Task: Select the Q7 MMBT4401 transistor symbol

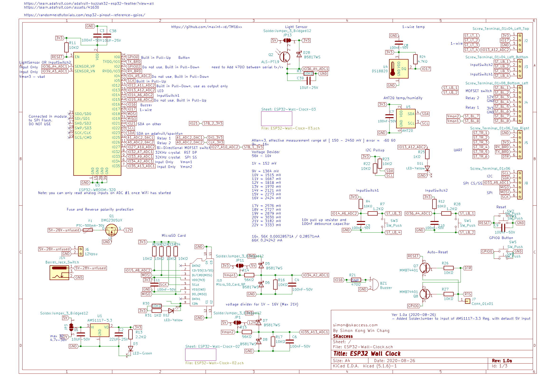Action: (425, 268)
